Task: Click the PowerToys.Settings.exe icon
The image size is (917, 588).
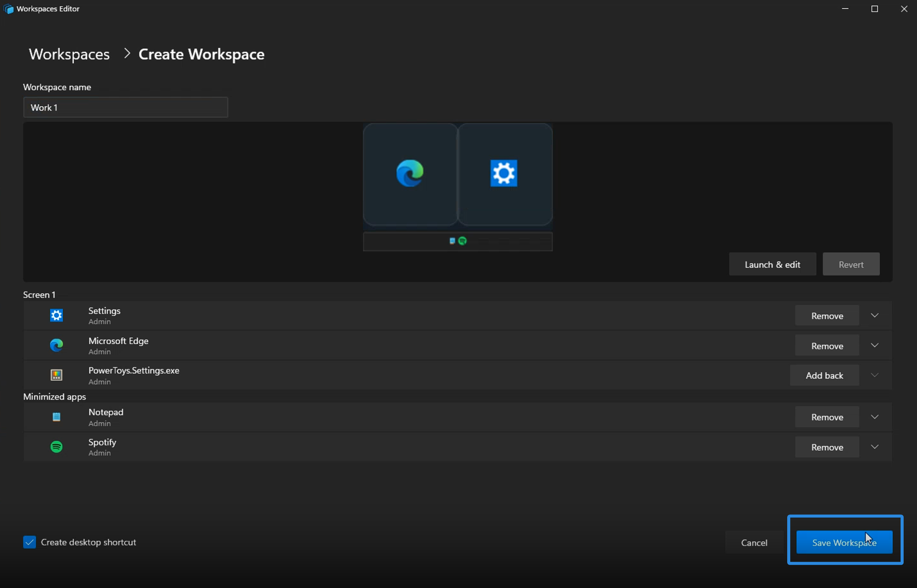Action: (x=56, y=375)
